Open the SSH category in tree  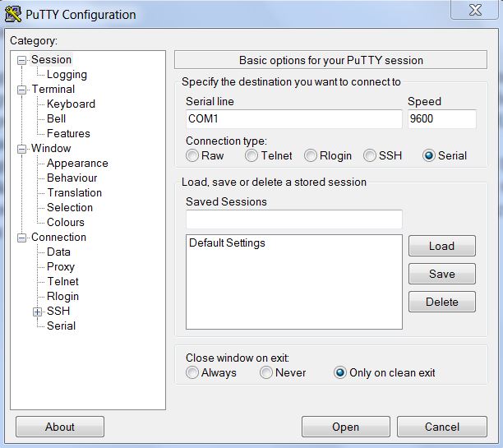(x=58, y=311)
